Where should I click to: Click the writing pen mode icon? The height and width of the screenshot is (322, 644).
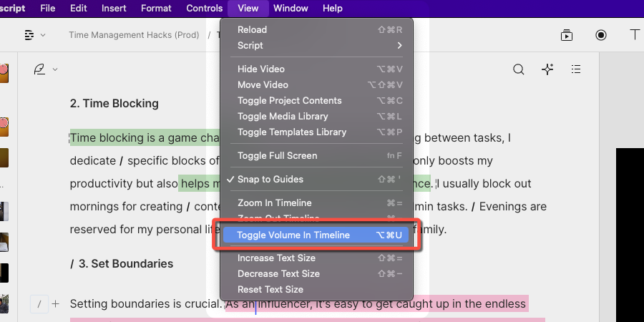(39, 69)
